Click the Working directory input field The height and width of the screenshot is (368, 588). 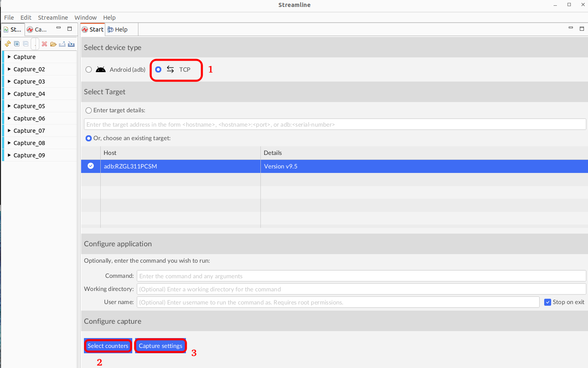click(x=361, y=289)
